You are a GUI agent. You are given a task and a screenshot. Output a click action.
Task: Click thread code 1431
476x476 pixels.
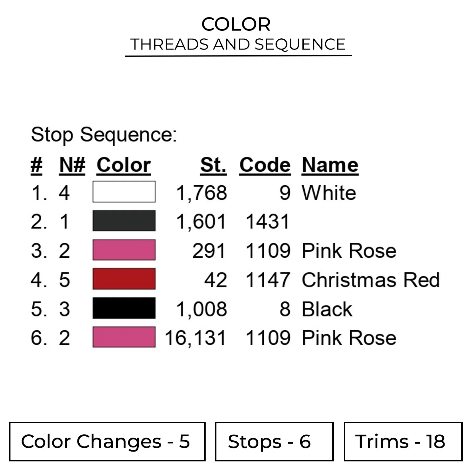pyautogui.click(x=268, y=221)
